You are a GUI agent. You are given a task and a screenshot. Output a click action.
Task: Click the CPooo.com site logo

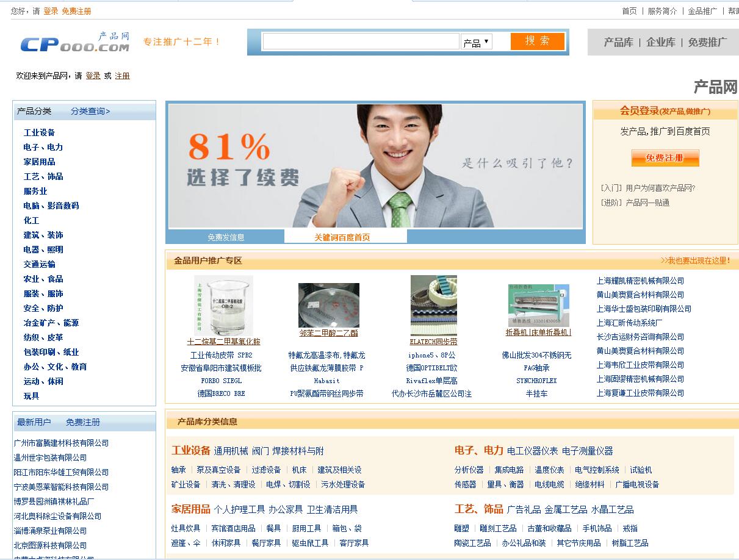coord(75,41)
